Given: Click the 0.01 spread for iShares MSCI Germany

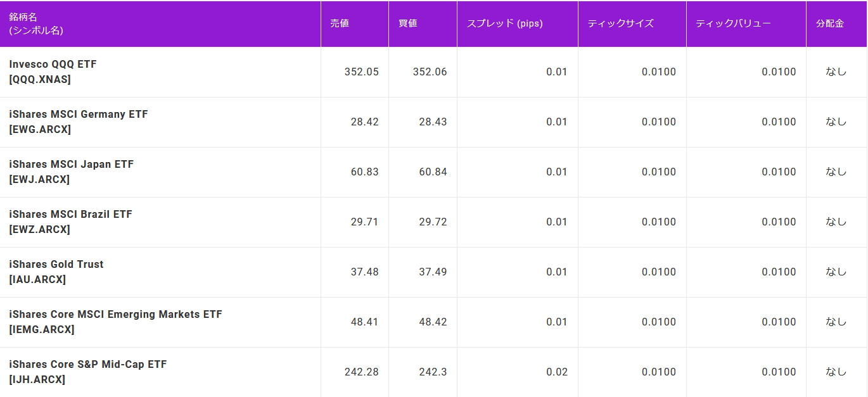Looking at the screenshot, I should 557,122.
